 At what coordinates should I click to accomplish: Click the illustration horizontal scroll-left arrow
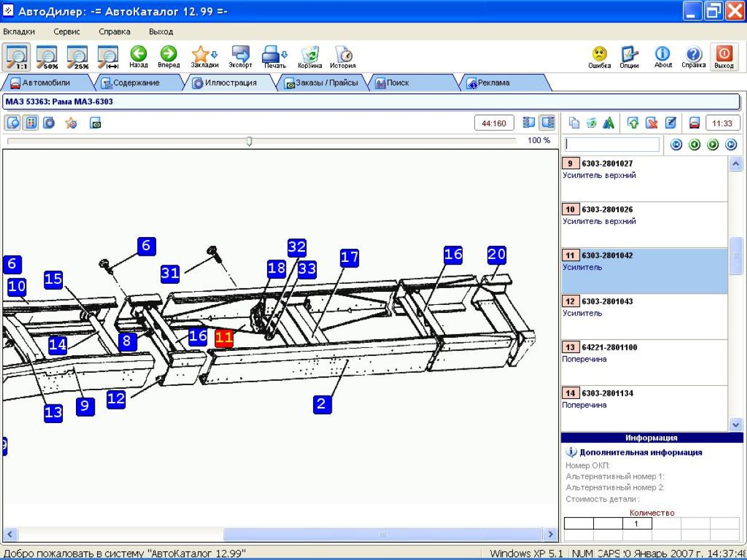pos(11,534)
